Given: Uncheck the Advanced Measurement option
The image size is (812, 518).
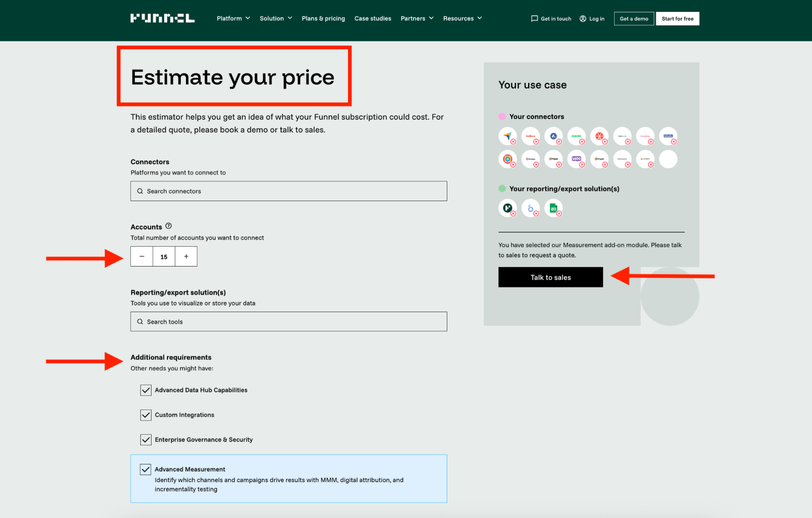Looking at the screenshot, I should [145, 469].
